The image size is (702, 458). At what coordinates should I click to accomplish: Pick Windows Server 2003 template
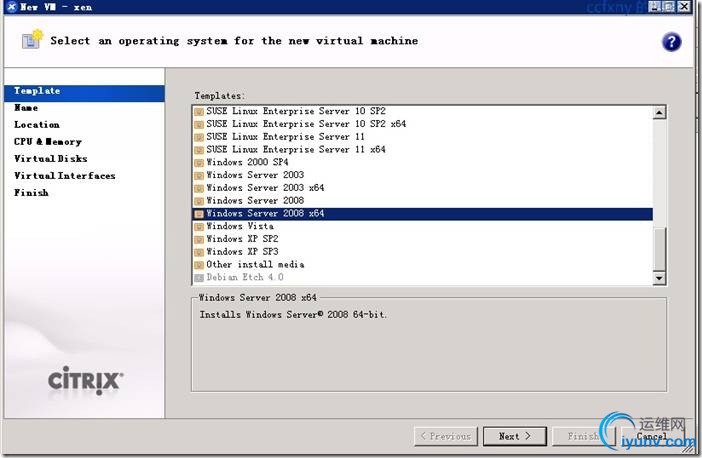[255, 175]
